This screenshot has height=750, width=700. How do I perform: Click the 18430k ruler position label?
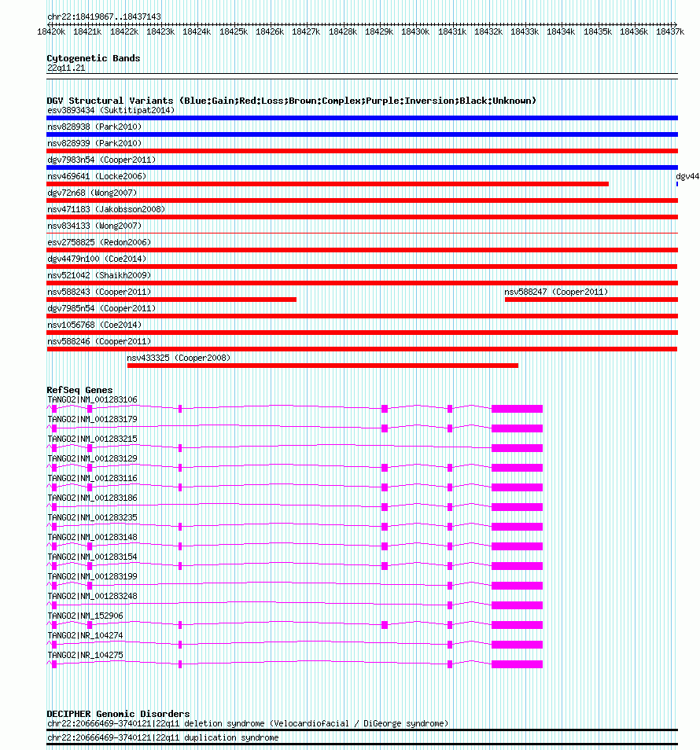click(415, 31)
